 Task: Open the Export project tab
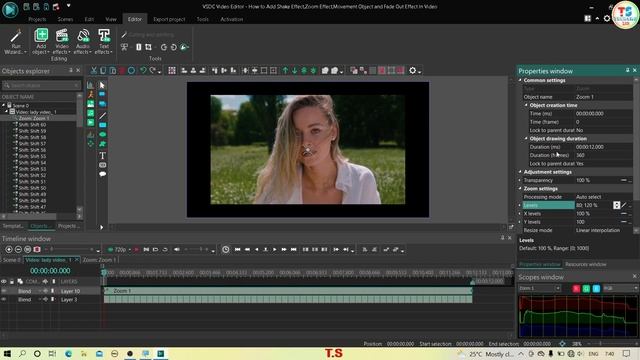(x=169, y=19)
